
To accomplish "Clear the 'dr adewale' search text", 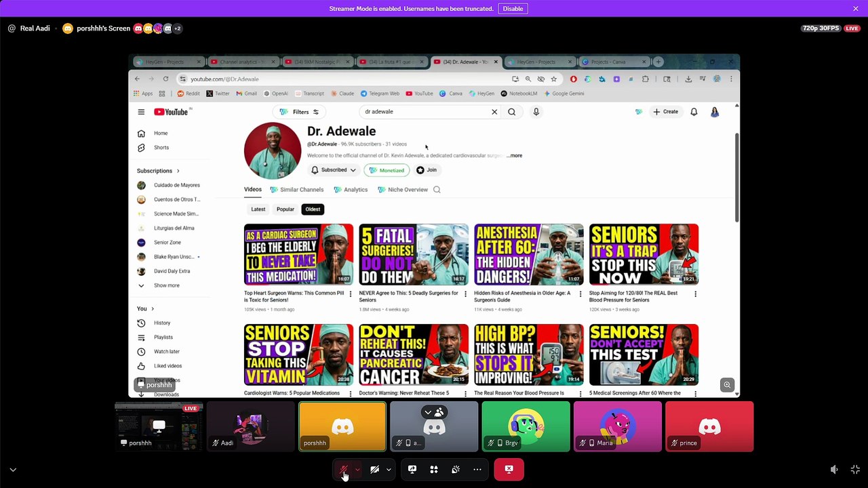I will pos(494,112).
